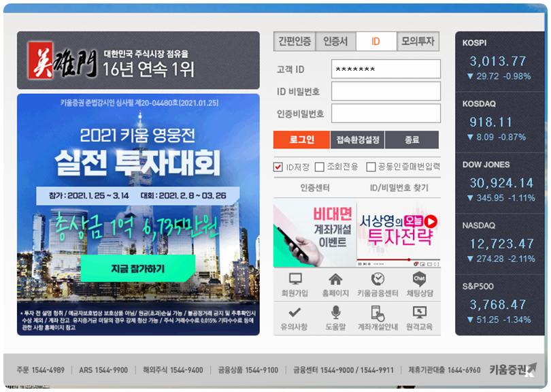Enable the 공동인증매번입력 checkbox
551x392 pixels.
coord(371,167)
